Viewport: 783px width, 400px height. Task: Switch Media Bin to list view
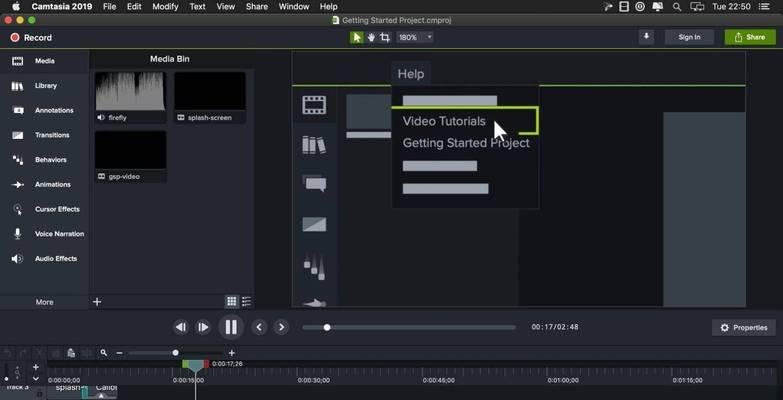pos(246,301)
